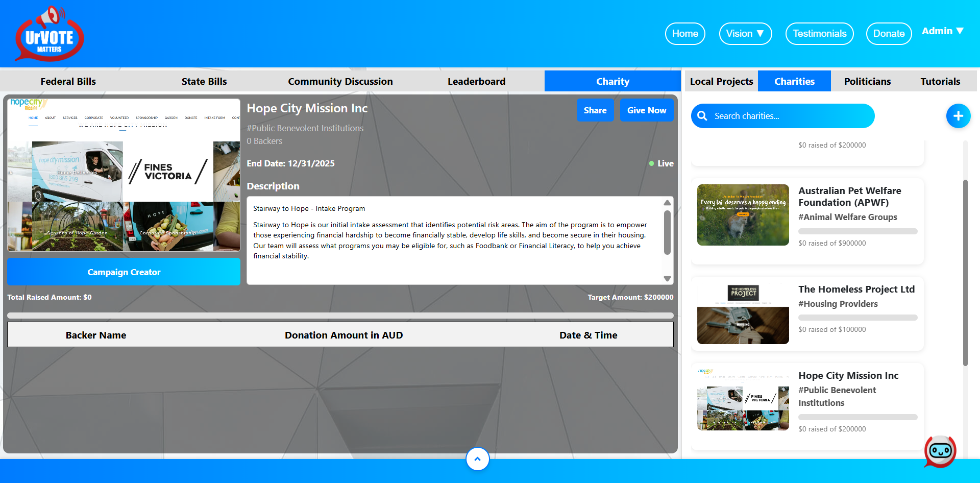Click the Donate navigation button
The height and width of the screenshot is (483, 980).
click(889, 34)
